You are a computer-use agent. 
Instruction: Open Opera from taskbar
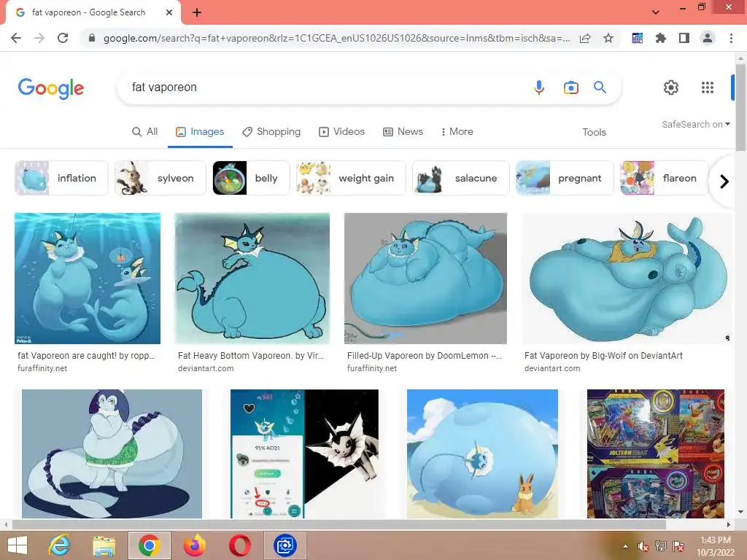click(239, 545)
